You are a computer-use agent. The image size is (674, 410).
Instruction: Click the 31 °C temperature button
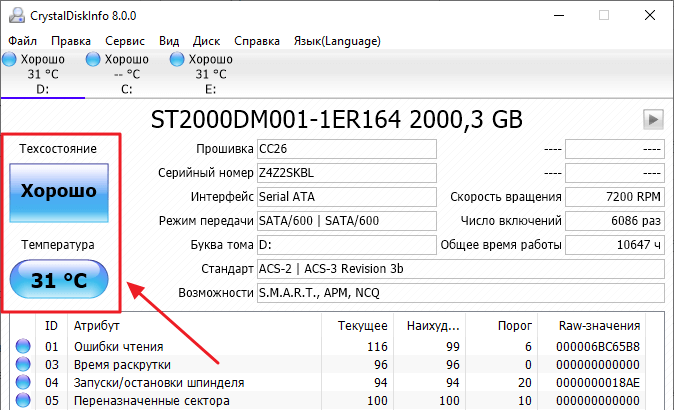point(59,281)
